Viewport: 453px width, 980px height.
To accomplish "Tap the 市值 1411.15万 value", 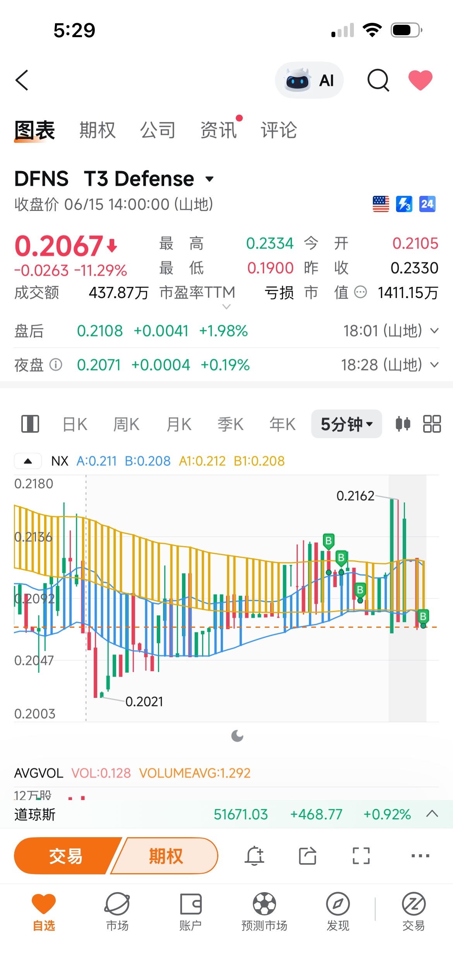I will coord(408,293).
